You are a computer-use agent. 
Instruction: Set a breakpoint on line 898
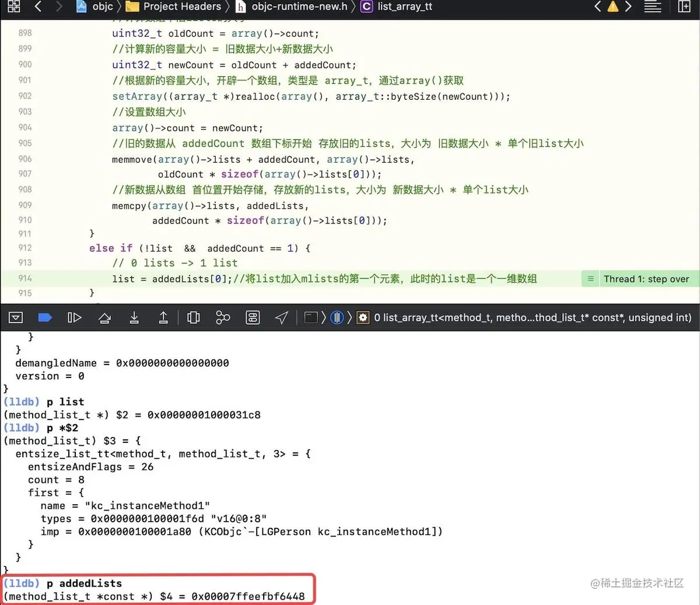point(25,33)
